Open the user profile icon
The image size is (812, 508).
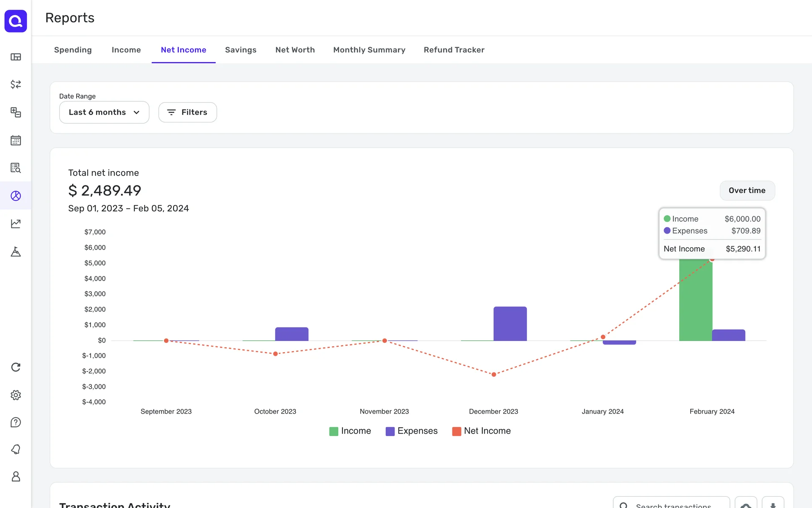point(16,476)
